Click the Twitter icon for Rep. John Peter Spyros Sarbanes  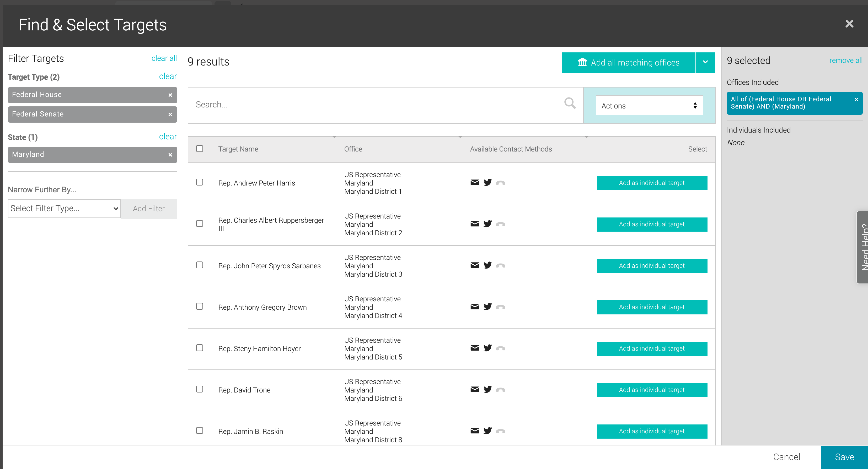(487, 265)
